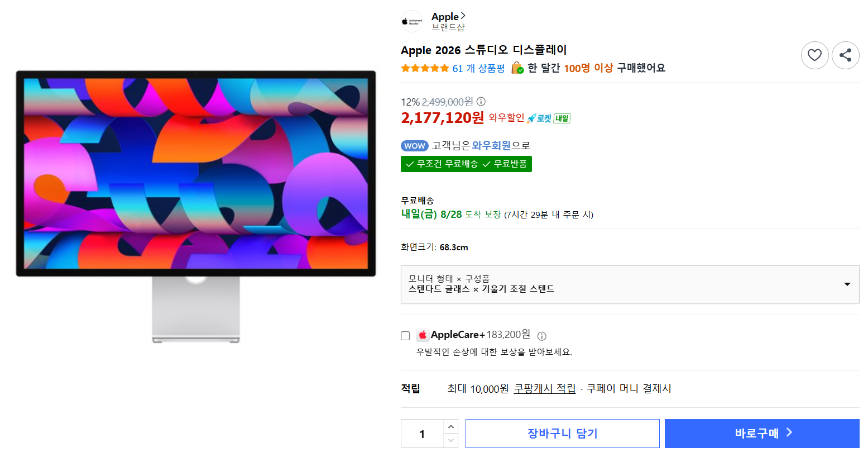868x457 pixels.
Task: Click the 바로구매 buy now button
Action: point(762,434)
